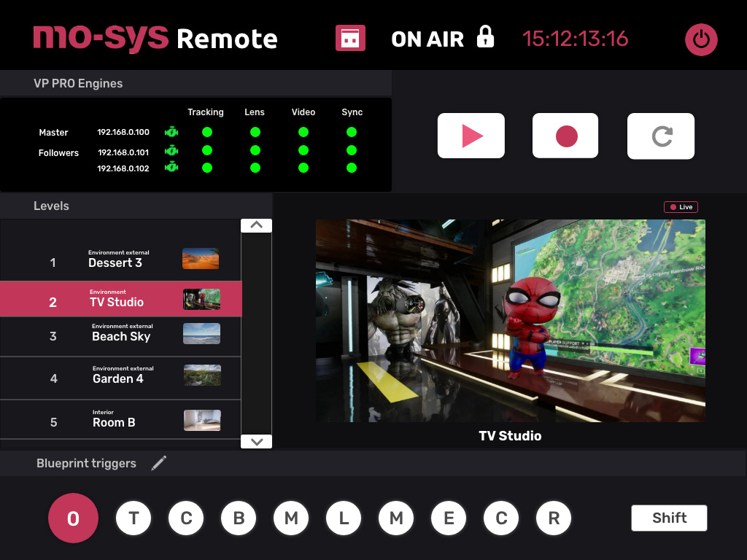Trigger blueprint button T
Screen dimensions: 747x560
[133, 518]
